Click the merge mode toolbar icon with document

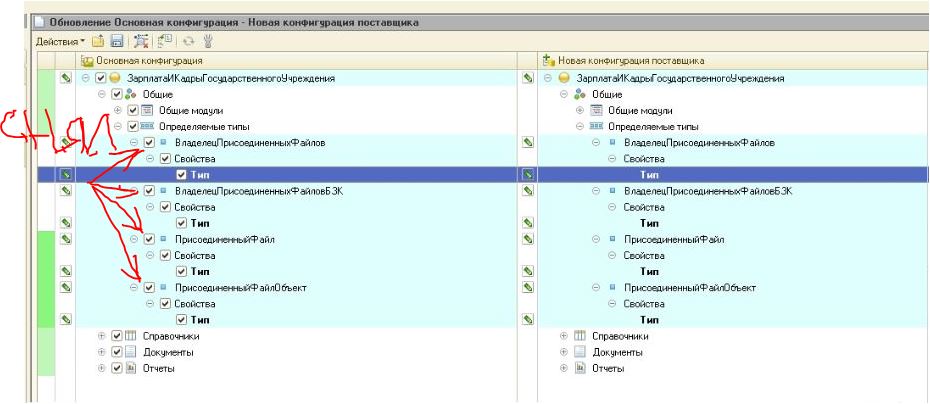(x=164, y=42)
